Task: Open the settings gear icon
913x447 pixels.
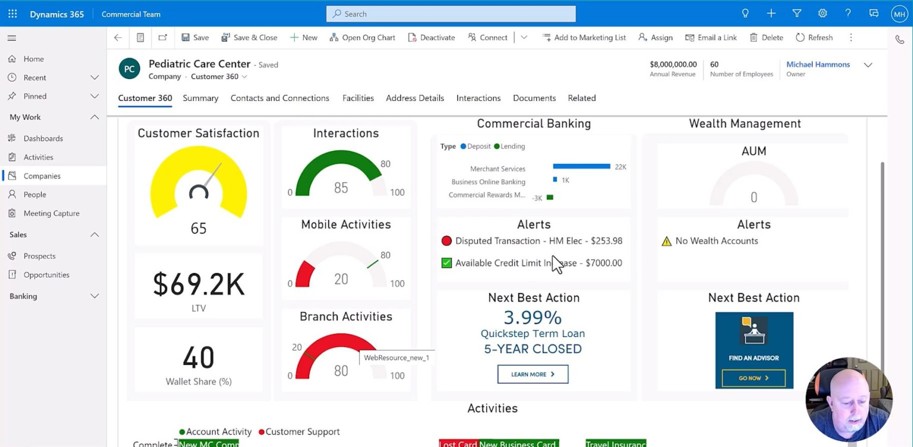Action: pyautogui.click(x=822, y=13)
